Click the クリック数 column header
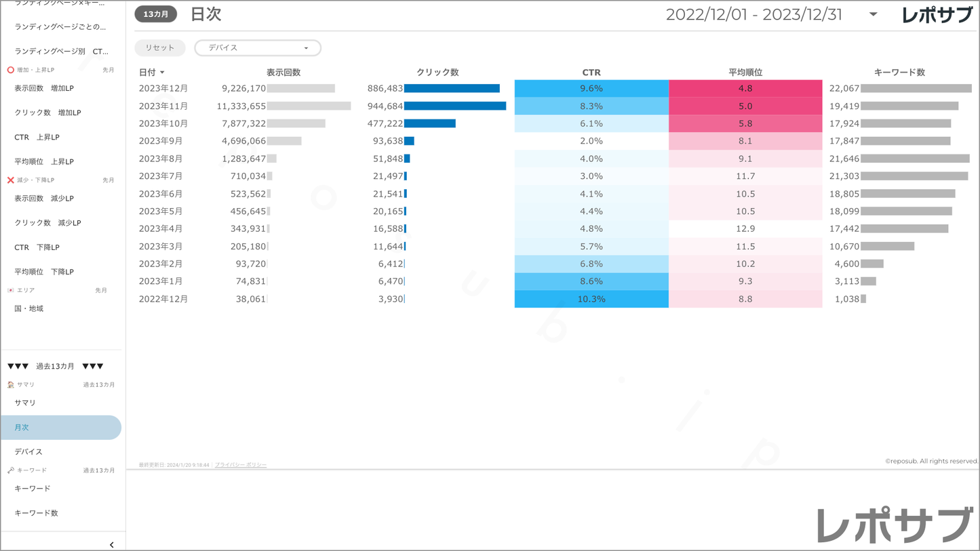 (437, 73)
